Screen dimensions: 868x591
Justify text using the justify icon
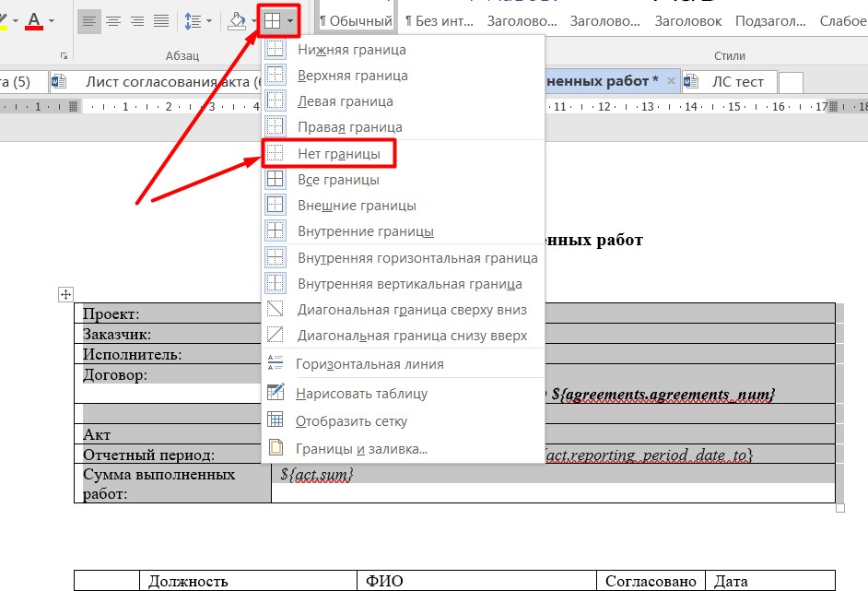click(161, 20)
